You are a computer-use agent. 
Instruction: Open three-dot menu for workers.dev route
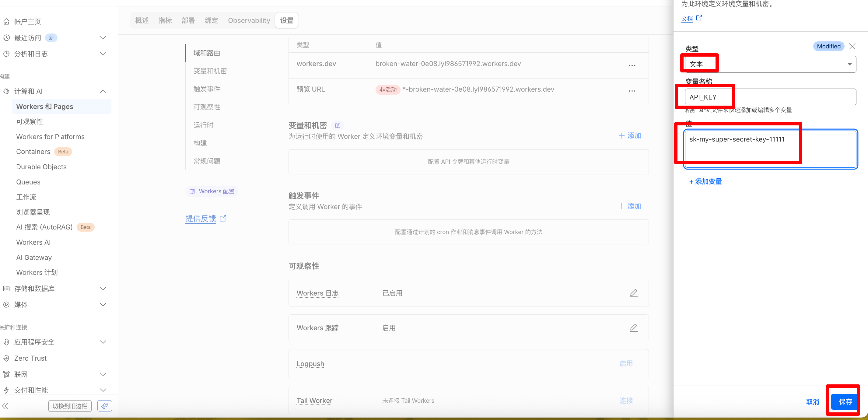(632, 65)
